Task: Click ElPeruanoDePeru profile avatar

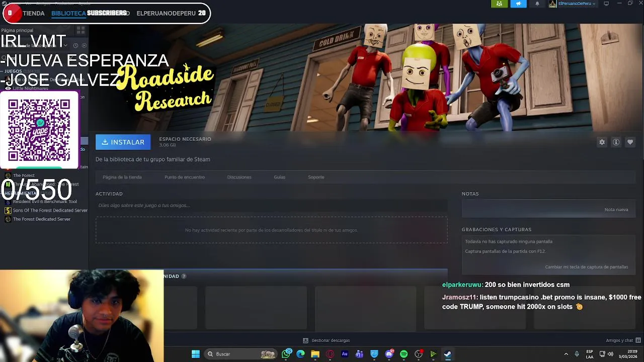Action: (552, 4)
